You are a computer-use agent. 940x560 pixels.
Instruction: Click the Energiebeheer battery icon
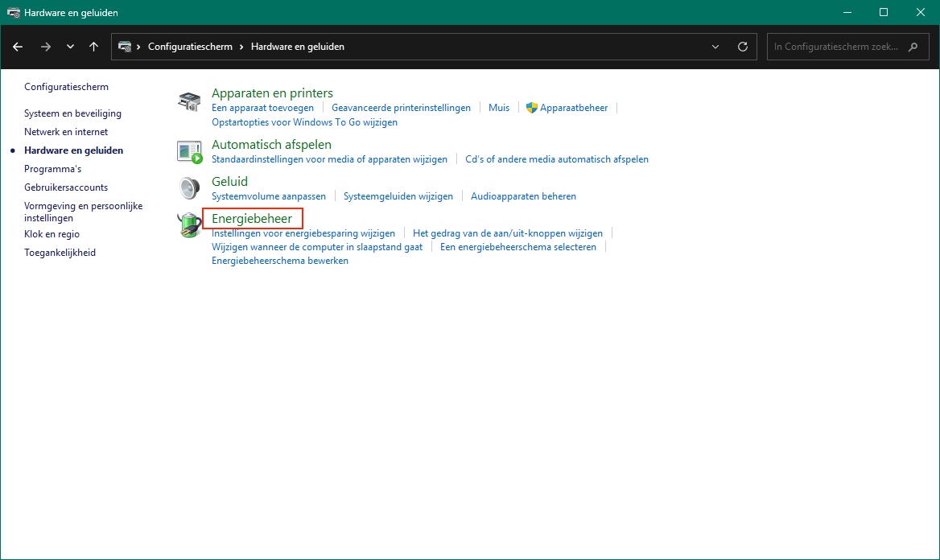click(189, 225)
